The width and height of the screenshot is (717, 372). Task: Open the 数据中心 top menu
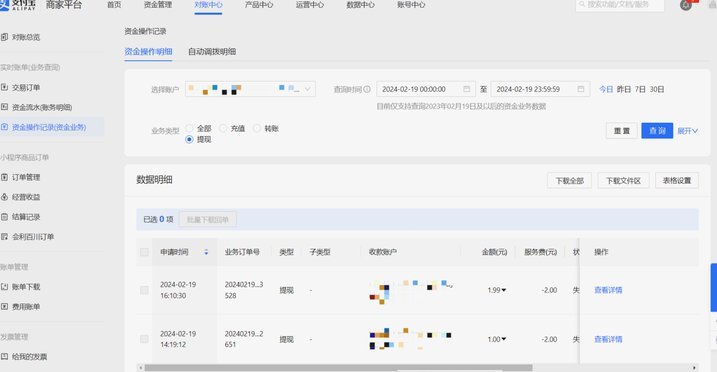tap(360, 5)
